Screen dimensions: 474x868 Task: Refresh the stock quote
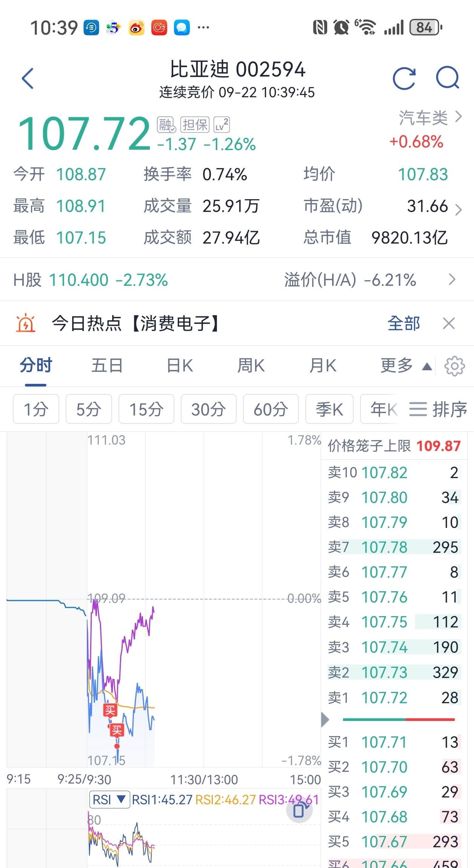404,78
